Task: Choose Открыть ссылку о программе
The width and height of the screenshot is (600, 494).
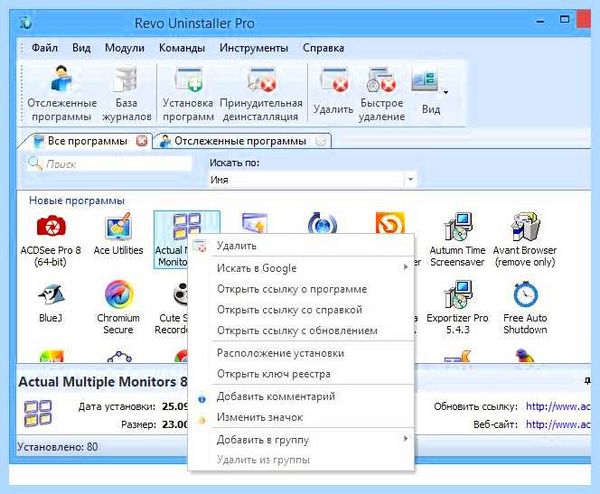Action: coord(302,289)
